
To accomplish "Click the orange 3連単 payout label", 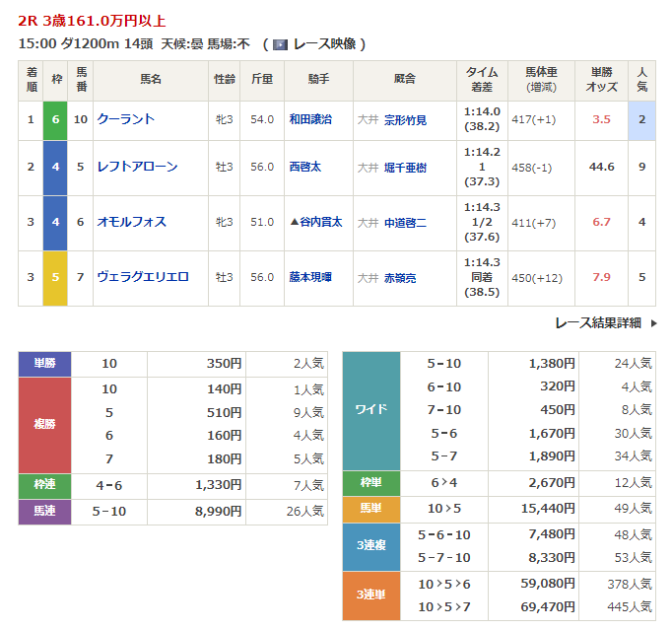I will pyautogui.click(x=370, y=596).
